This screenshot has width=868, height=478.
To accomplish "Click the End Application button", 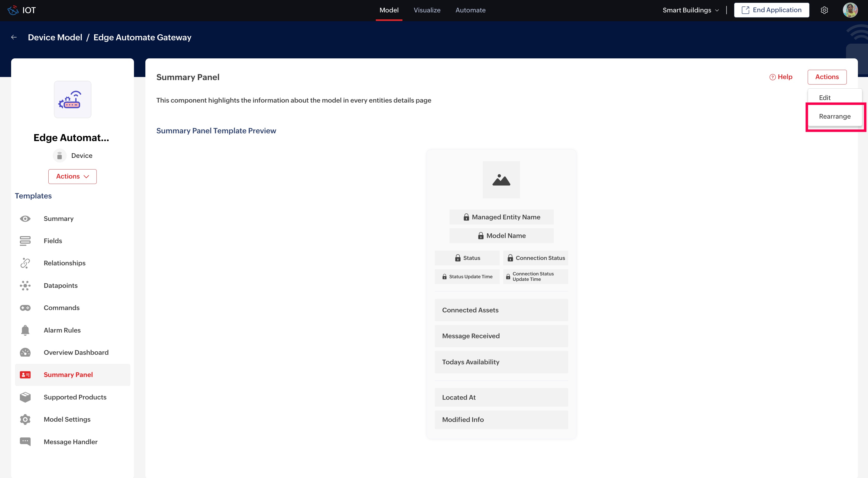I will (771, 10).
